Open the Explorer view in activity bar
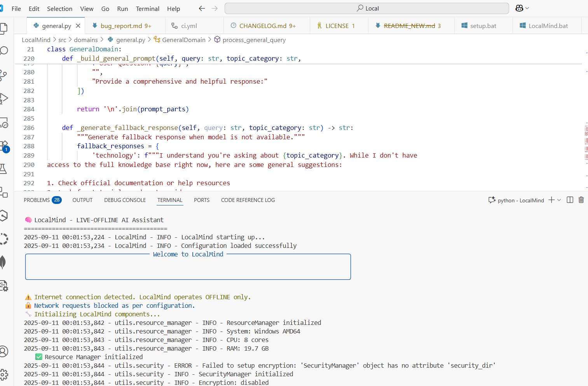The height and width of the screenshot is (386, 588). 3,28
